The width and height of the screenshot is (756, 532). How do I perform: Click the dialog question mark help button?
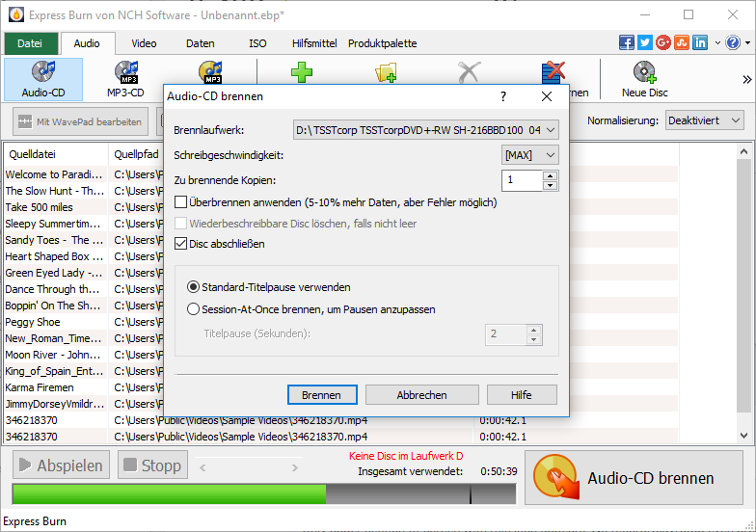[x=503, y=96]
